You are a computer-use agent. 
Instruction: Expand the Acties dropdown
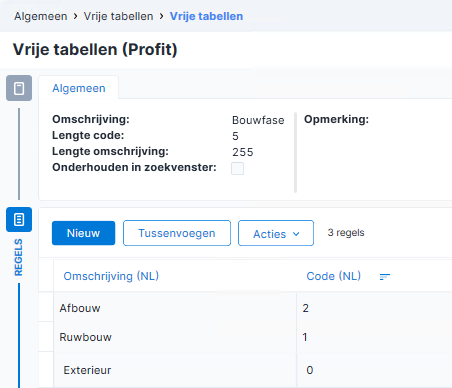[276, 233]
